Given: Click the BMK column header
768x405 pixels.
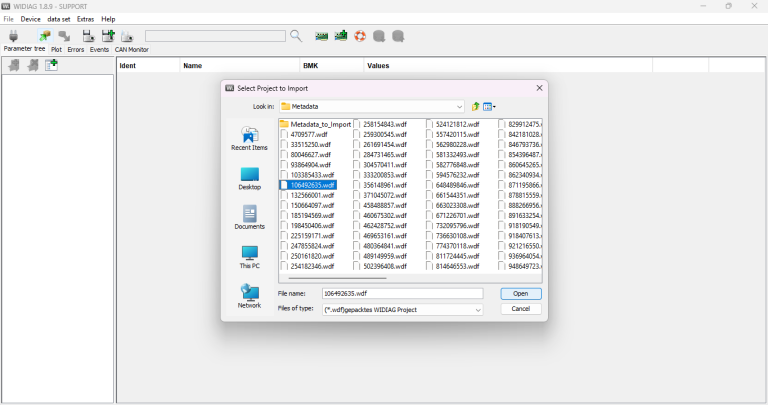Looking at the screenshot, I should click(332, 66).
